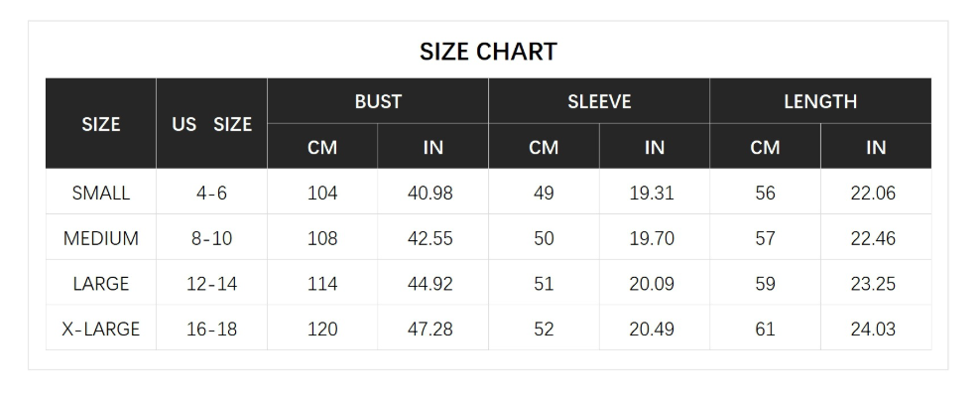Select the CM subheader under BUST

point(322,147)
